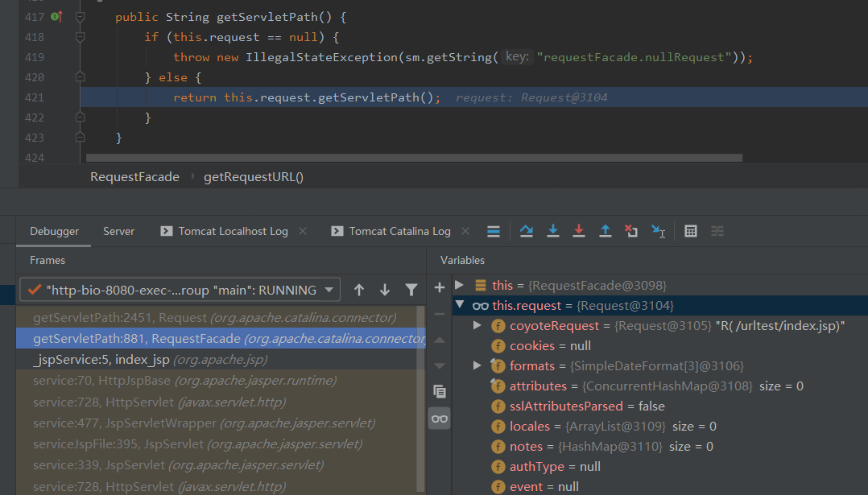The image size is (868, 495).
Task: Expand the 'this' RequestFacade variable
Action: pos(459,285)
